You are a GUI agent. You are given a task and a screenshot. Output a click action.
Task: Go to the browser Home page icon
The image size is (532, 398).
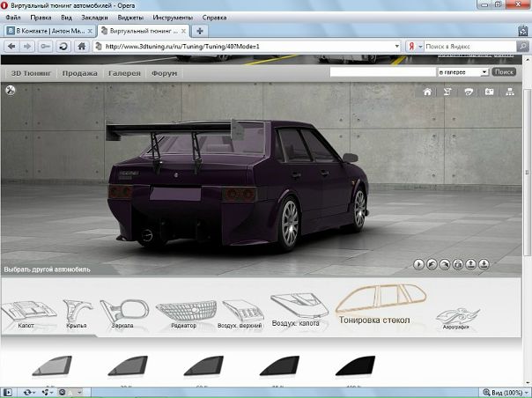[x=81, y=46]
